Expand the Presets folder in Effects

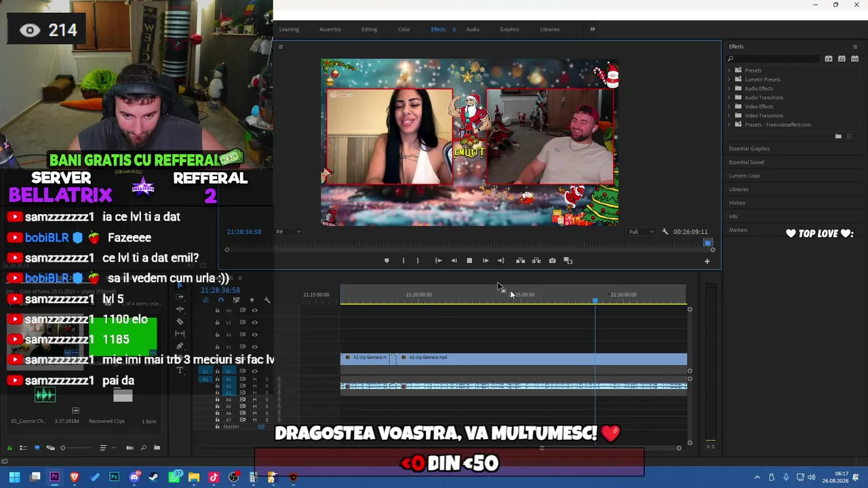coord(730,70)
